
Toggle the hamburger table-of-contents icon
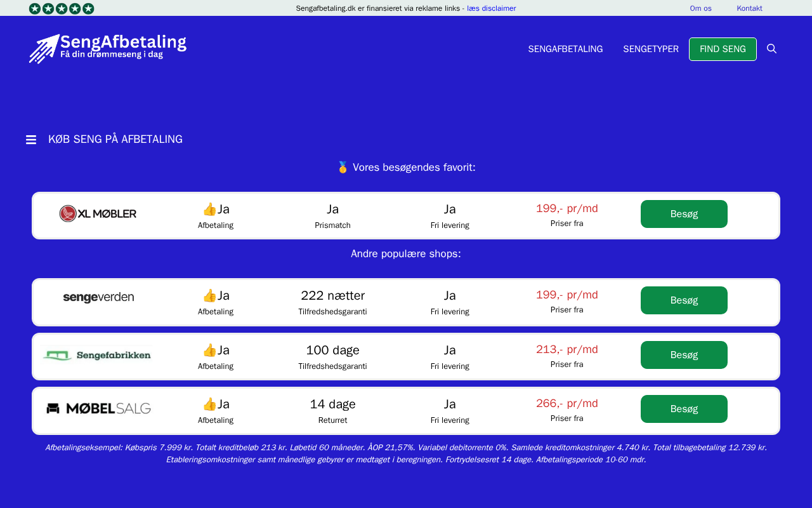tap(31, 140)
